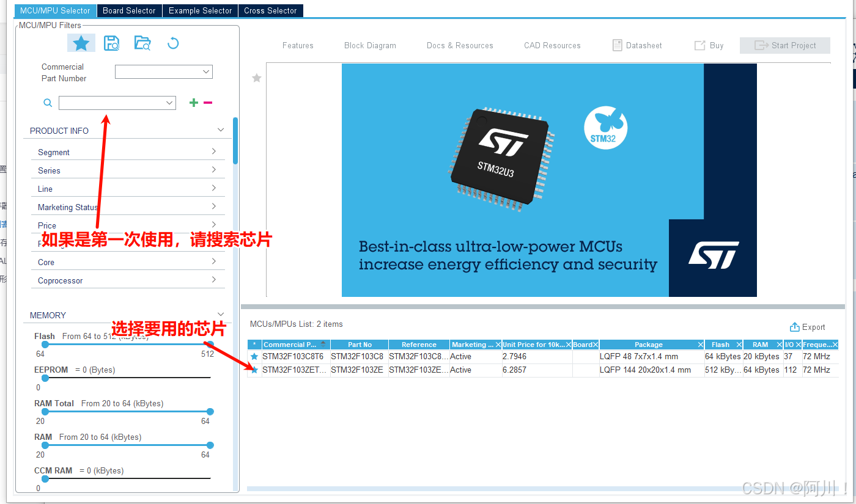
Task: Toggle favorite star for the STM32F103ZET row
Action: pos(254,370)
